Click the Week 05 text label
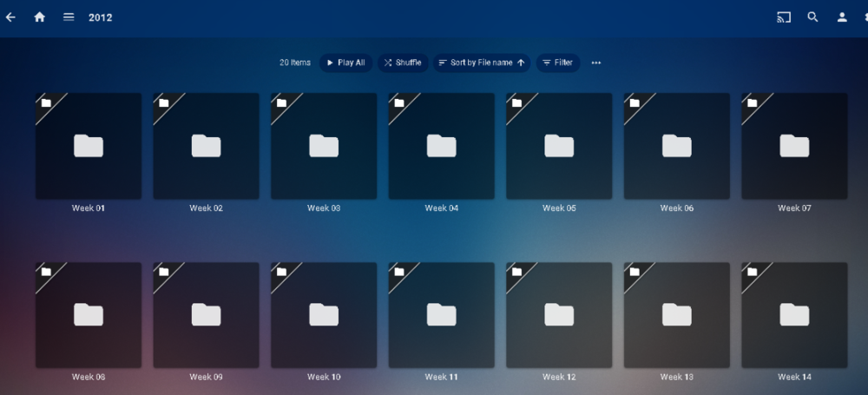Viewport: 868px width, 395px height. pyautogui.click(x=559, y=208)
